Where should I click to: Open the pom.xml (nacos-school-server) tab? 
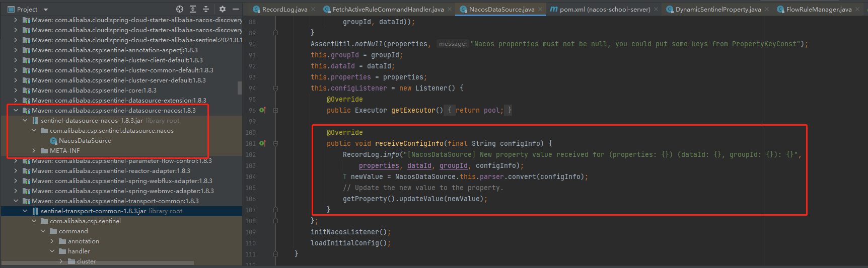tap(605, 9)
